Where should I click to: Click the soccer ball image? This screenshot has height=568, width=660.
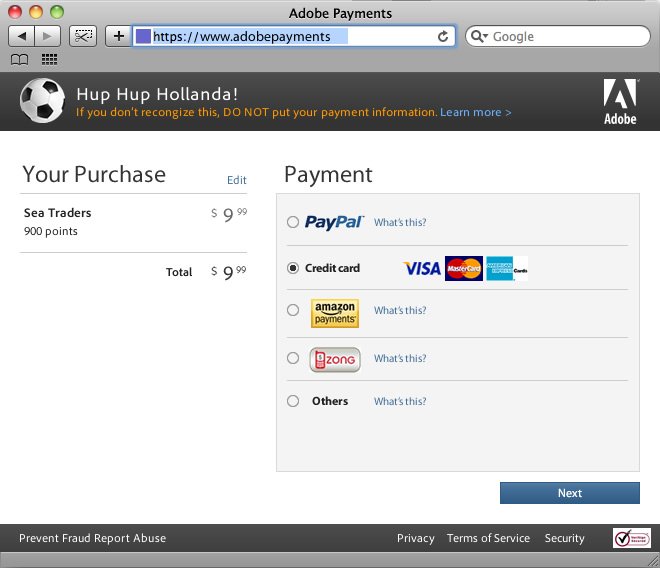point(42,101)
